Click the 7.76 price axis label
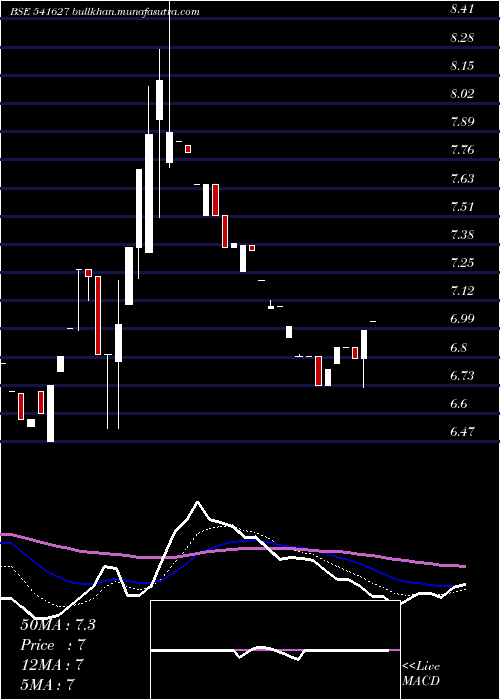The width and height of the screenshot is (500, 700). (x=462, y=150)
